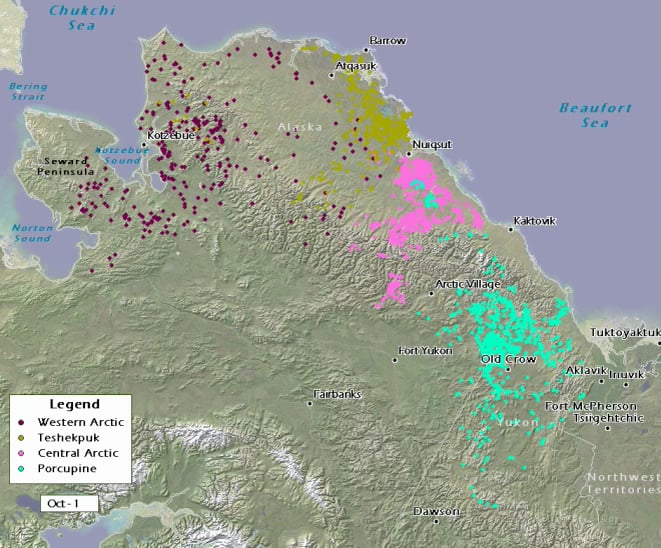Click the Aklavik label
The width and height of the screenshot is (661, 548).
point(586,371)
